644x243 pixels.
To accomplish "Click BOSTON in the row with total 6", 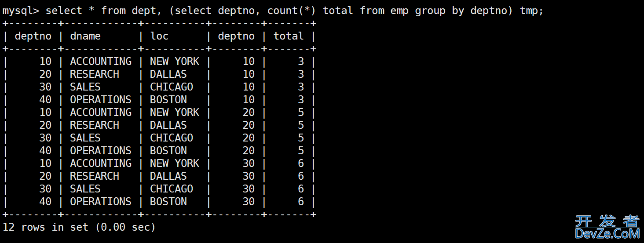I will click(x=168, y=201).
